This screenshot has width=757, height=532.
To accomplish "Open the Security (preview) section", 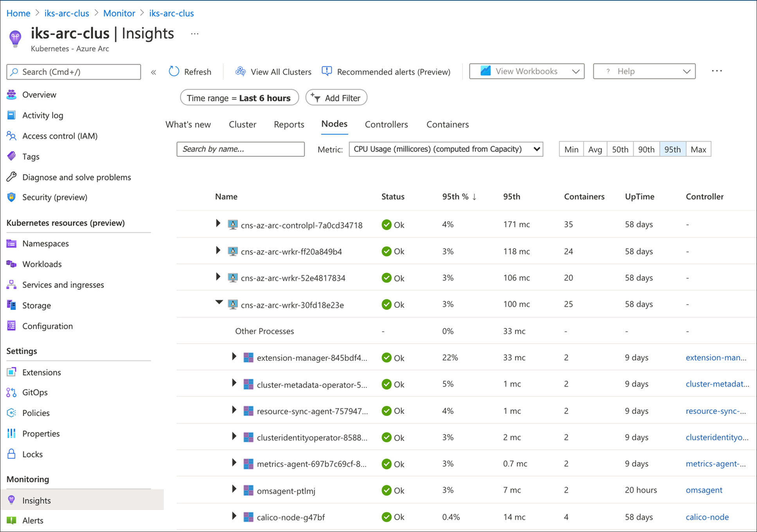I will point(54,197).
